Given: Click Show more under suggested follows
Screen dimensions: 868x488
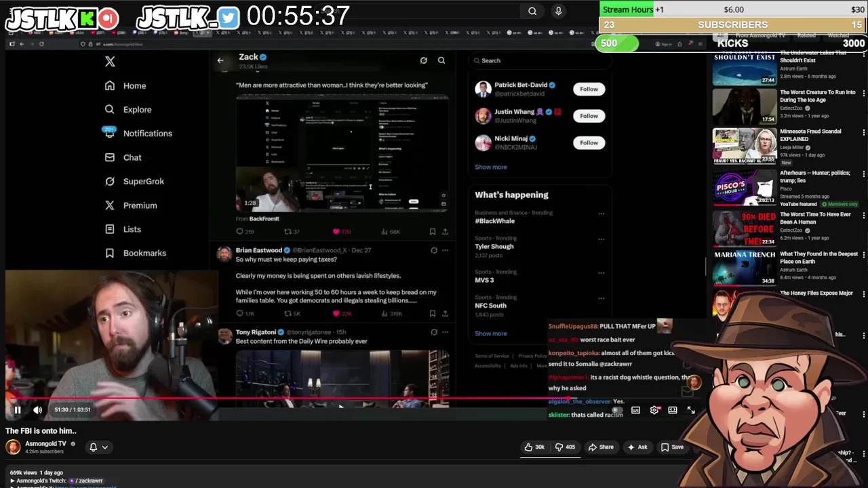Looking at the screenshot, I should click(x=490, y=167).
